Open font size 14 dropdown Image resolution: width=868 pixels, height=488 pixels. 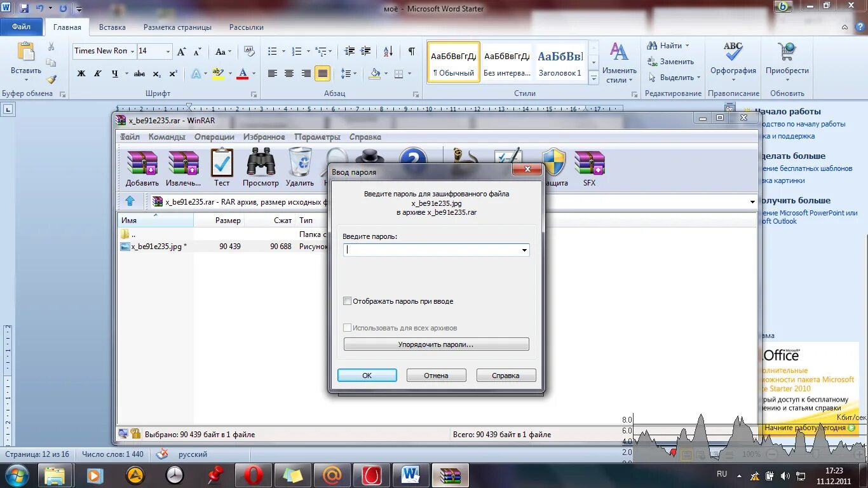click(x=168, y=51)
